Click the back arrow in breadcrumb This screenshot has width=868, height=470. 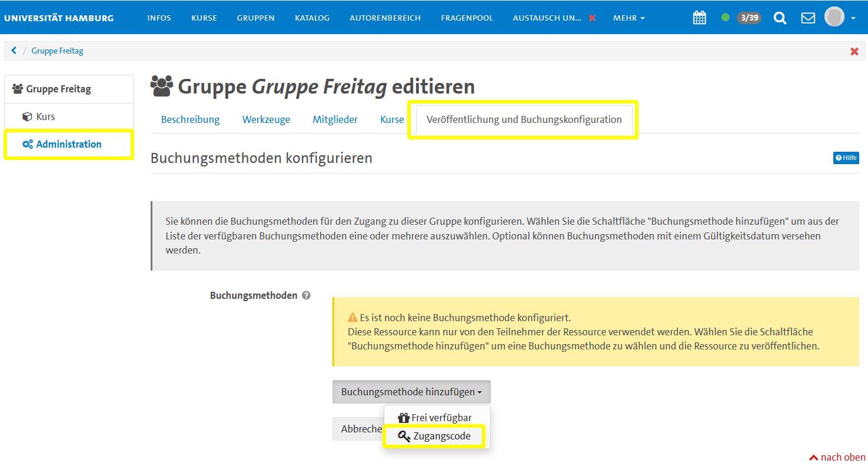coord(14,51)
